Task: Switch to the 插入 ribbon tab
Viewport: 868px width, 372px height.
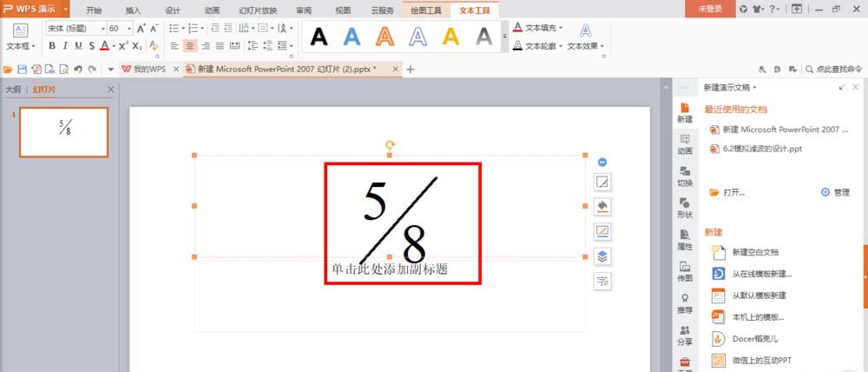Action: click(133, 10)
